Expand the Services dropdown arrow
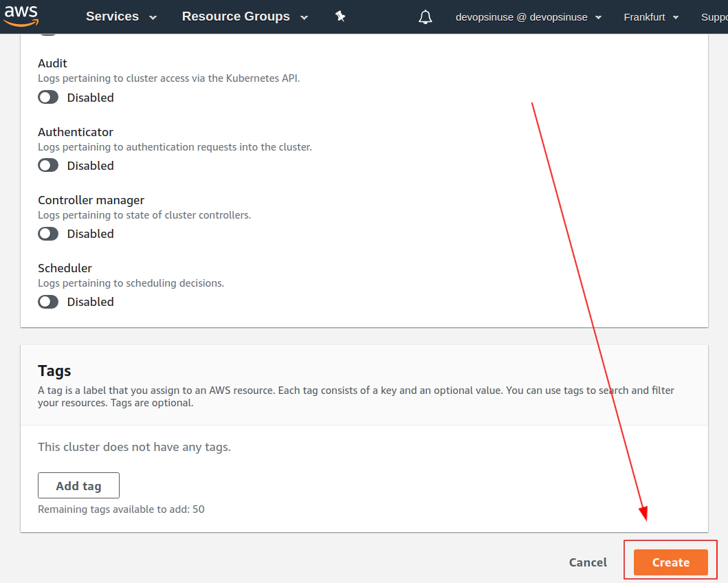The image size is (728, 583). (x=153, y=18)
